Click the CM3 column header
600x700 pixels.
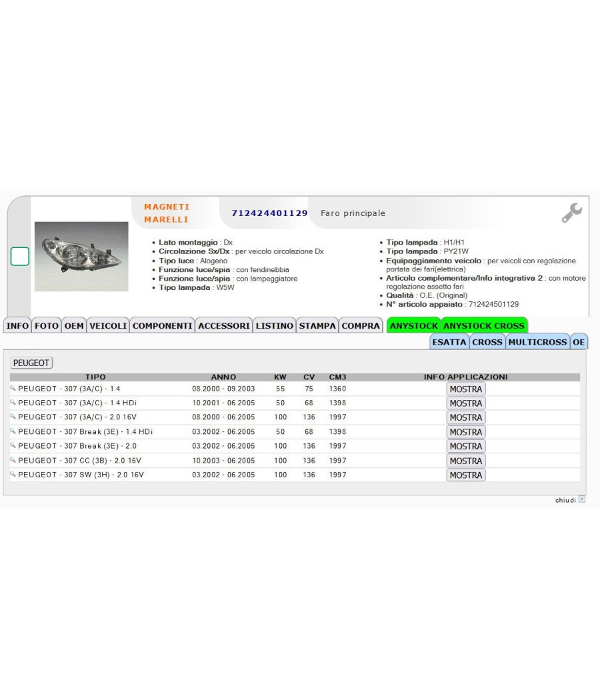337,377
